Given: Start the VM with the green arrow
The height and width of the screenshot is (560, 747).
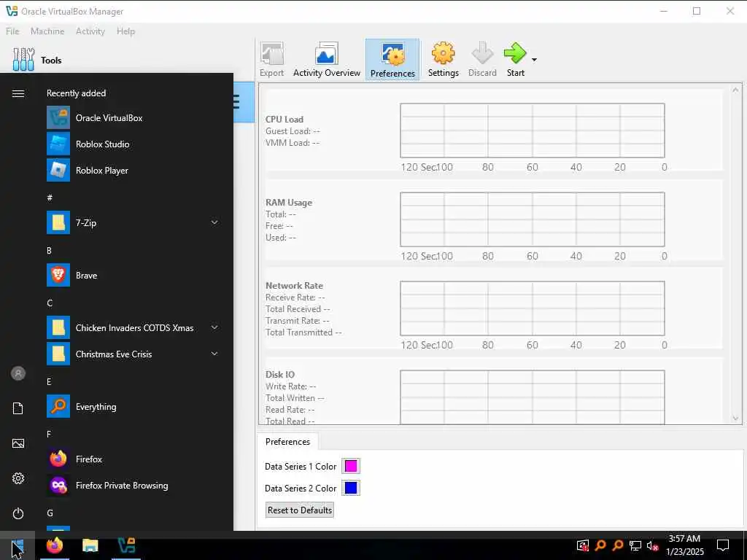Looking at the screenshot, I should coord(515,60).
